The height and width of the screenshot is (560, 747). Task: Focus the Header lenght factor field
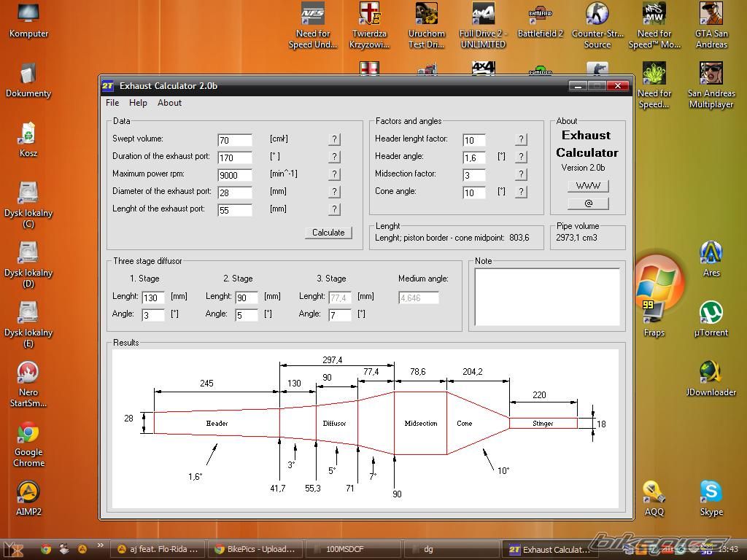[474, 140]
